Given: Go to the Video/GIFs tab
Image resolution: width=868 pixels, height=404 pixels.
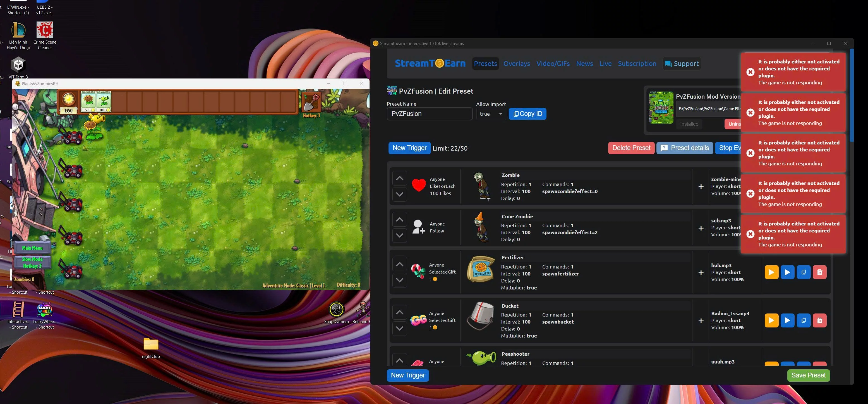Looking at the screenshot, I should pyautogui.click(x=553, y=63).
